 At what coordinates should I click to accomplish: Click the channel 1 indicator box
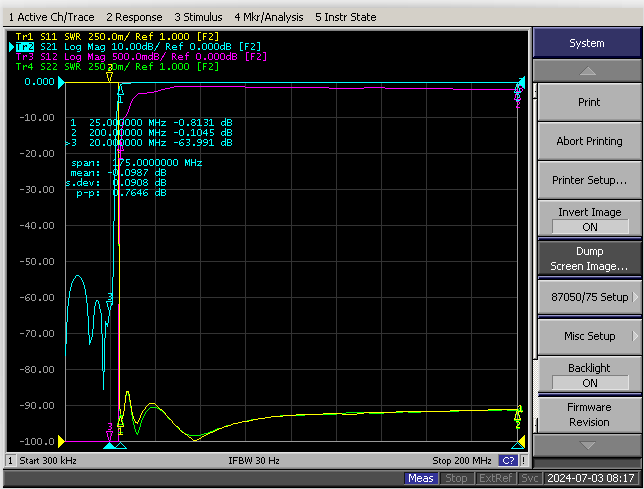(10, 461)
